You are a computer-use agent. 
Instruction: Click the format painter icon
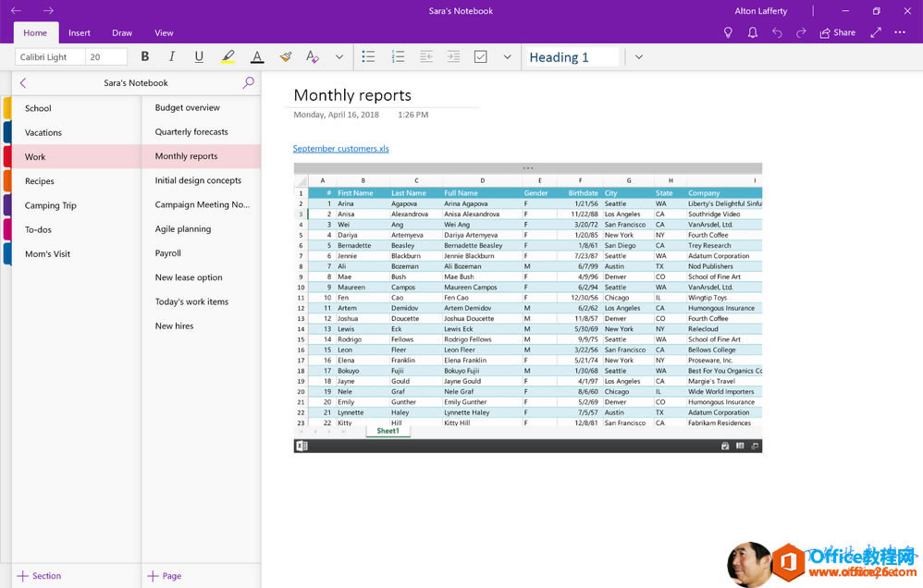click(286, 56)
